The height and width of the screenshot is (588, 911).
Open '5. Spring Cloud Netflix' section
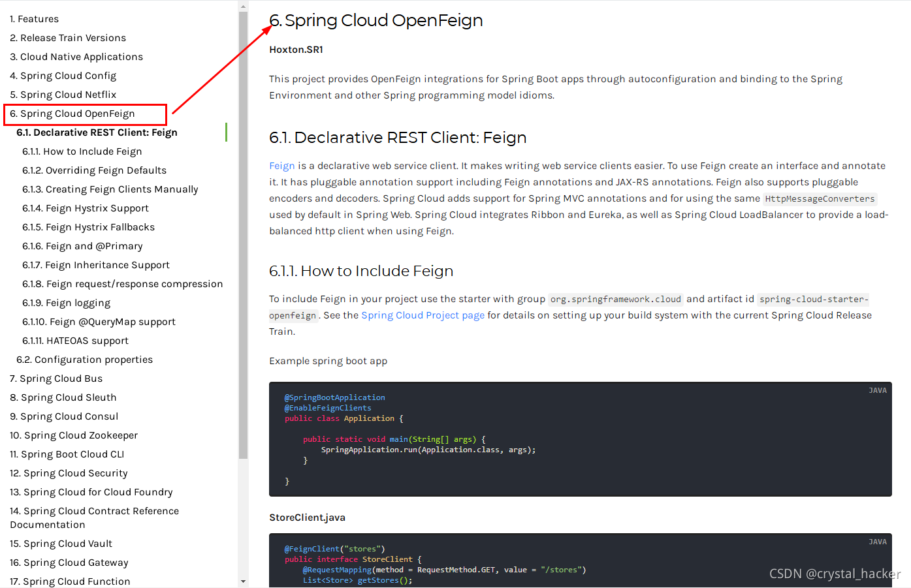[63, 95]
